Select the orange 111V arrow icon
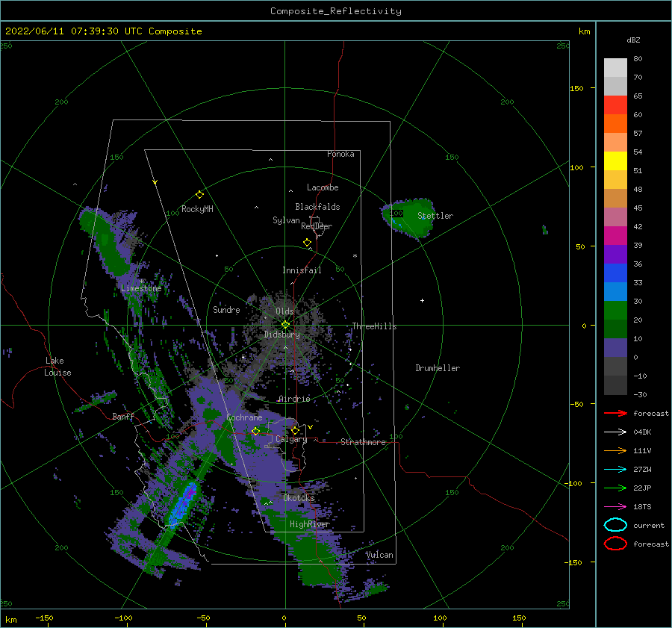The image size is (672, 628). pos(615,450)
